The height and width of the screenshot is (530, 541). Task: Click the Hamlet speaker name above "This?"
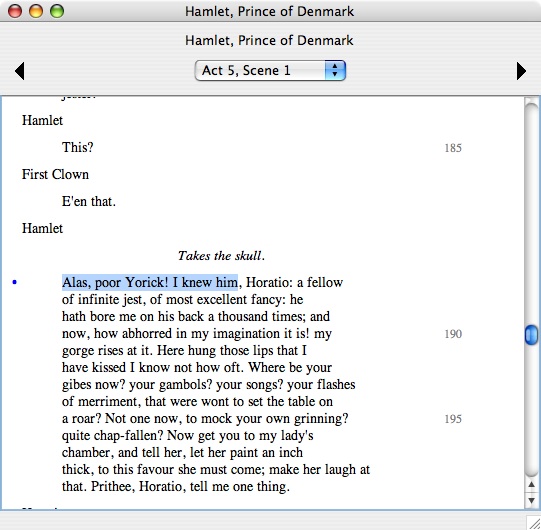[x=42, y=120]
